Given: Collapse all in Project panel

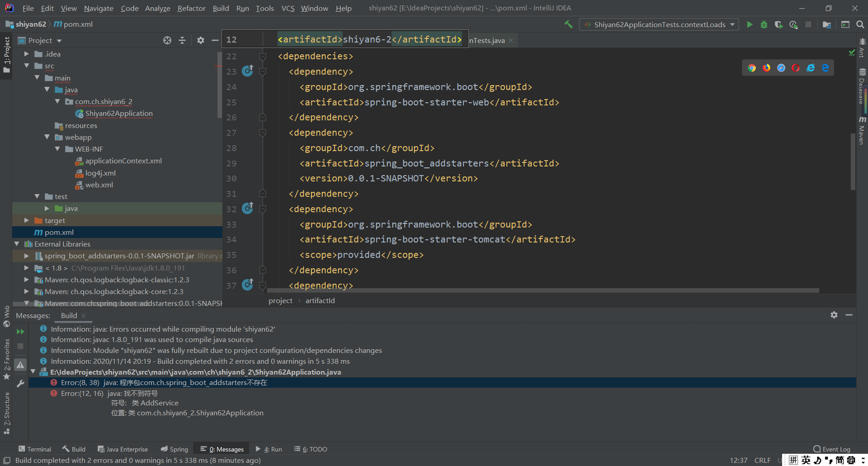Looking at the screenshot, I should tap(182, 40).
